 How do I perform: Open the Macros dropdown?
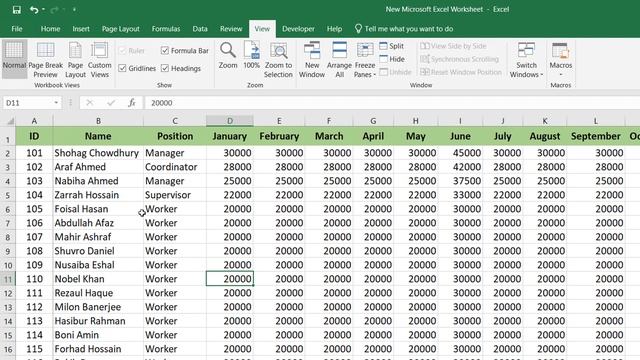(x=560, y=59)
